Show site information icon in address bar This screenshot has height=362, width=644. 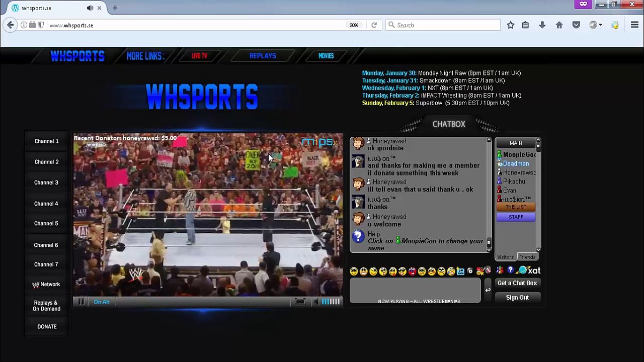(24, 25)
